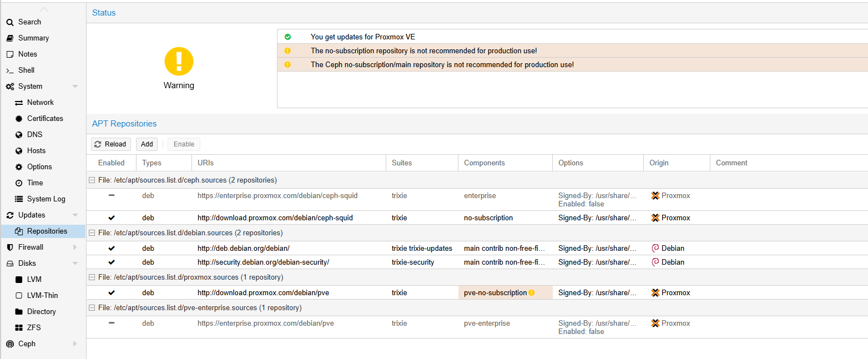Select disabled dash of enterprise ceph-squid repository
The height and width of the screenshot is (359, 868).
[x=112, y=195]
